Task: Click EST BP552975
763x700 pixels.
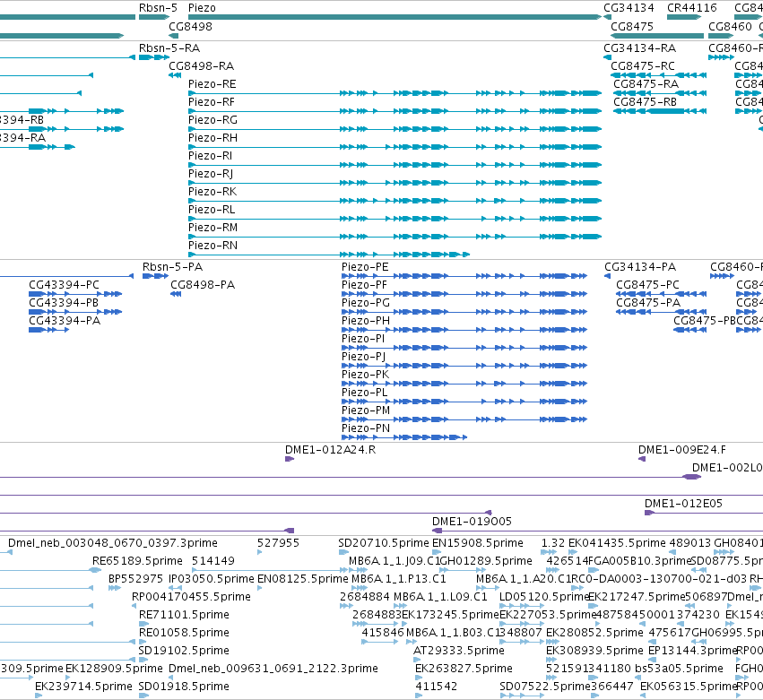Action: click(x=135, y=579)
